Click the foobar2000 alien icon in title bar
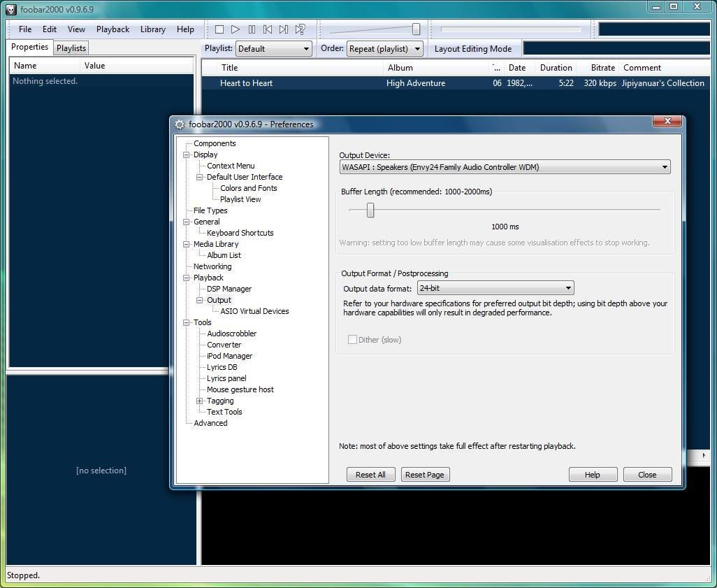 [x=11, y=9]
